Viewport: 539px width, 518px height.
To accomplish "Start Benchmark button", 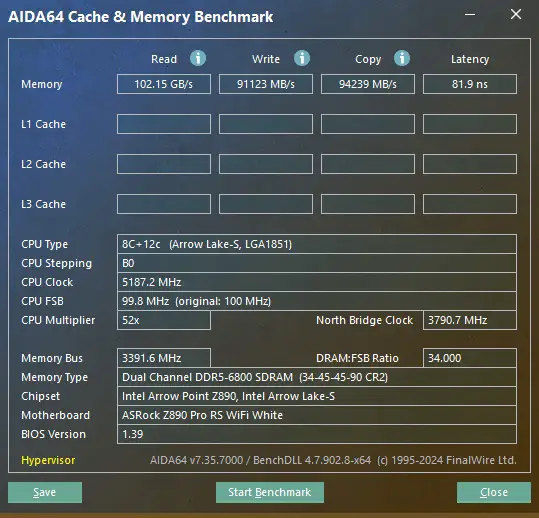I will pyautogui.click(x=270, y=492).
